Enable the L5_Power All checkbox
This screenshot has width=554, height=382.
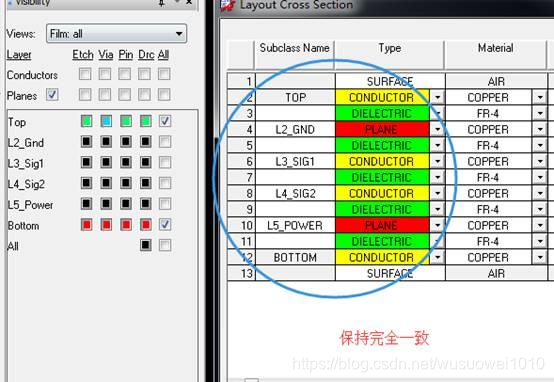coord(165,204)
